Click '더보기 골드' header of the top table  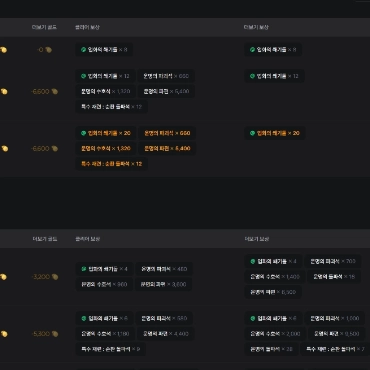coord(44,27)
